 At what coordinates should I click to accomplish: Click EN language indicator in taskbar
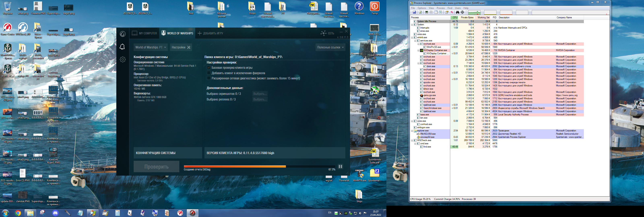pos(329,213)
